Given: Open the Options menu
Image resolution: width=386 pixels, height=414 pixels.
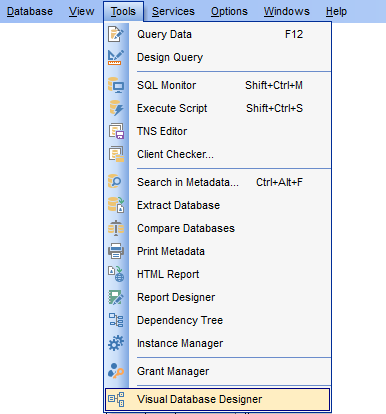Looking at the screenshot, I should click(x=229, y=11).
